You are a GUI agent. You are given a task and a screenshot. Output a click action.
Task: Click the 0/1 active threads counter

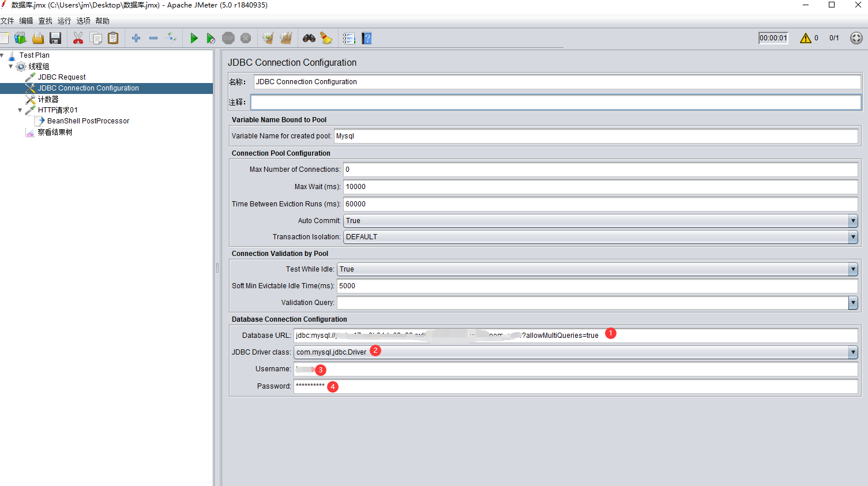834,38
